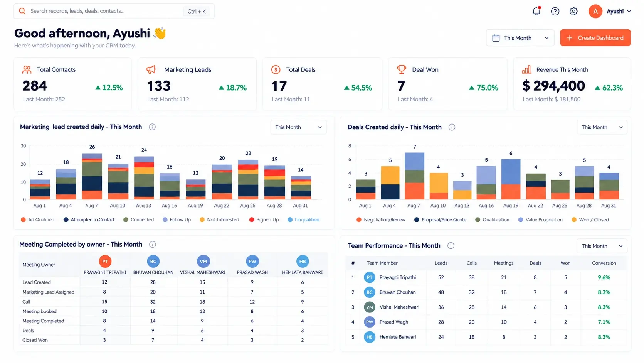This screenshot has height=363, width=644.
Task: Open the help question mark icon
Action: point(555,11)
